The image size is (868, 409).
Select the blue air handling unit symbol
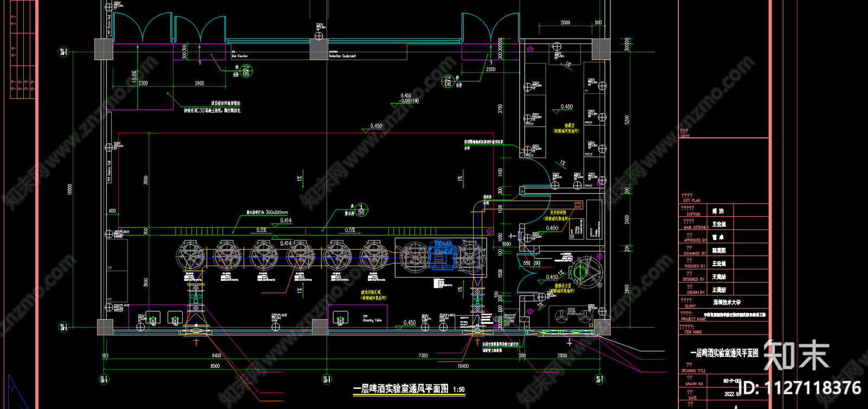443,255
